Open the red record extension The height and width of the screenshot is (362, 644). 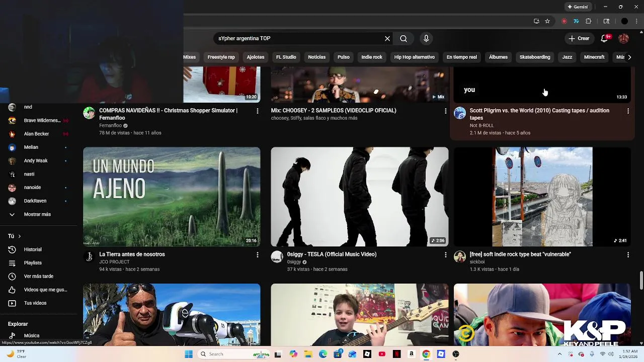point(564,21)
